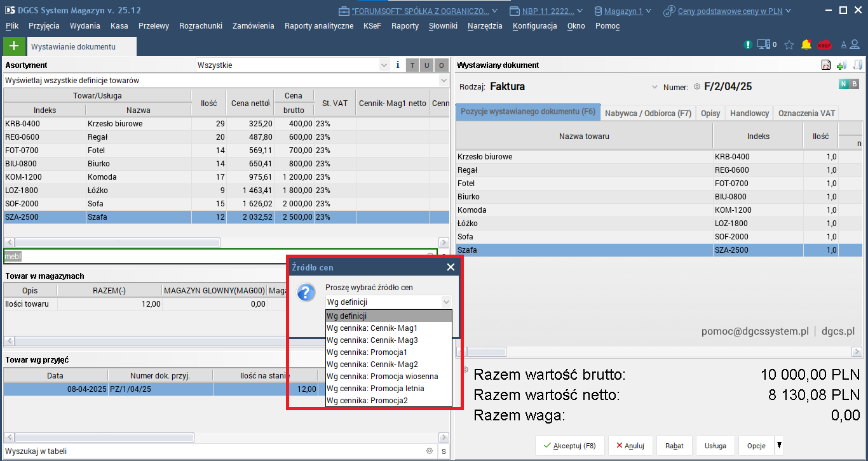Select the PZ/1/04/25 receipt row
This screenshot has width=868, height=461.
(x=161, y=389)
